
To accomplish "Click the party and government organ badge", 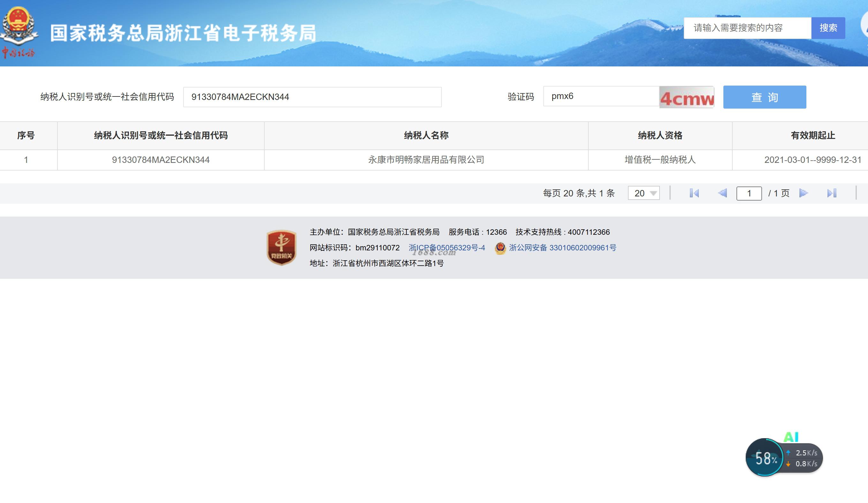I will pos(282,248).
